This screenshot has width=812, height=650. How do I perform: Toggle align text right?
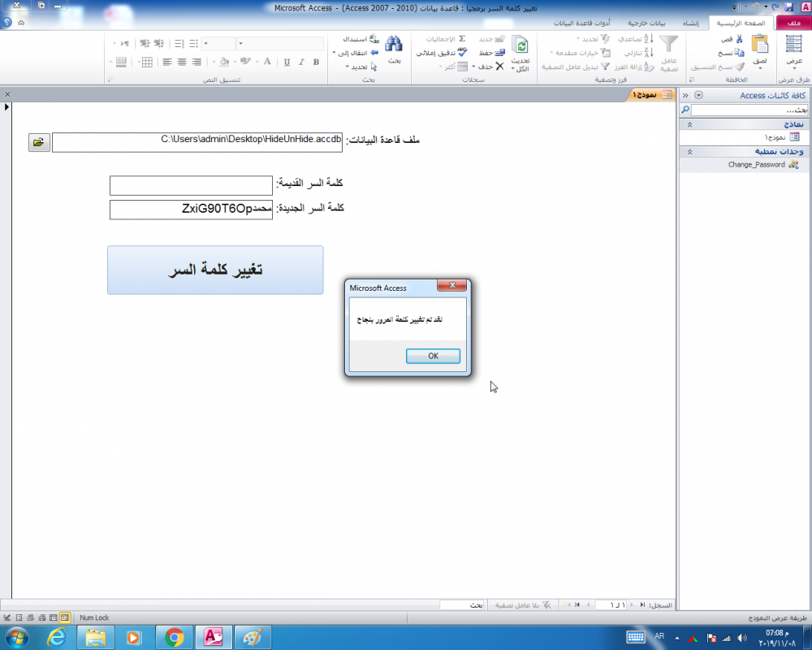click(x=197, y=63)
